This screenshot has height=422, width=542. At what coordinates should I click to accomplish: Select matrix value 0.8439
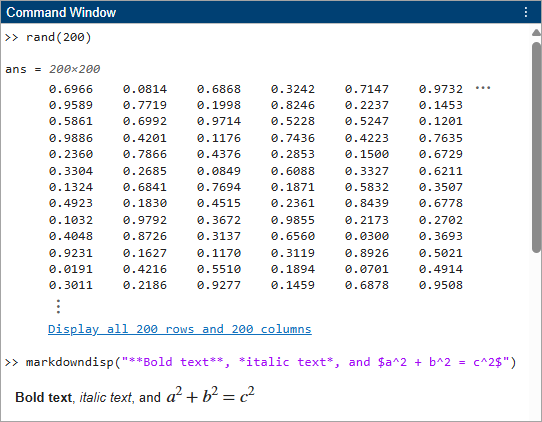click(367, 203)
